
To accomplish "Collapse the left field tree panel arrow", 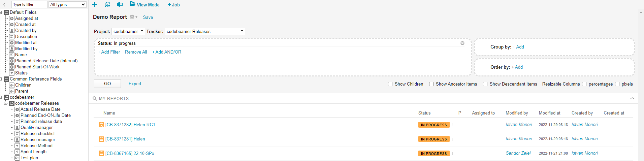I will pyautogui.click(x=4, y=5).
